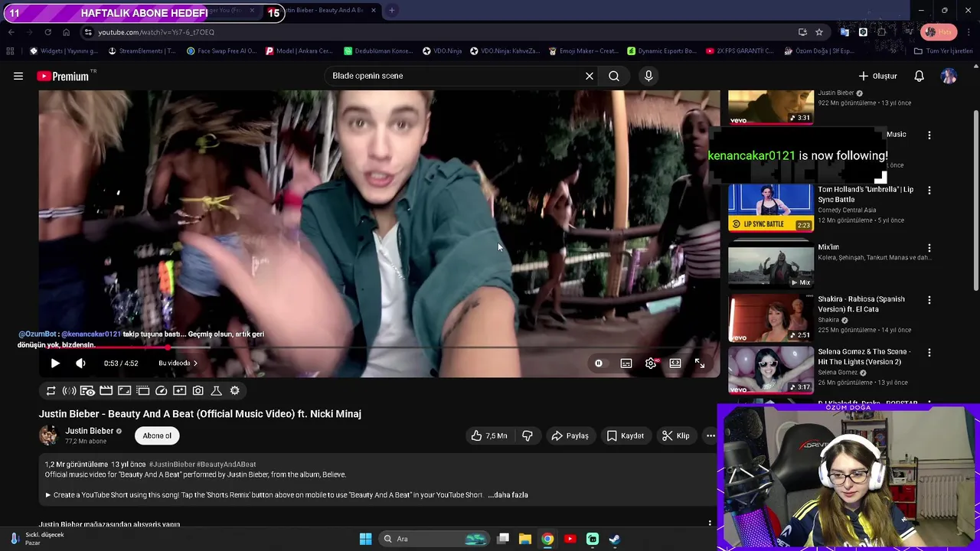This screenshot has height=551, width=980.
Task: Dislike the video
Action: point(528,435)
